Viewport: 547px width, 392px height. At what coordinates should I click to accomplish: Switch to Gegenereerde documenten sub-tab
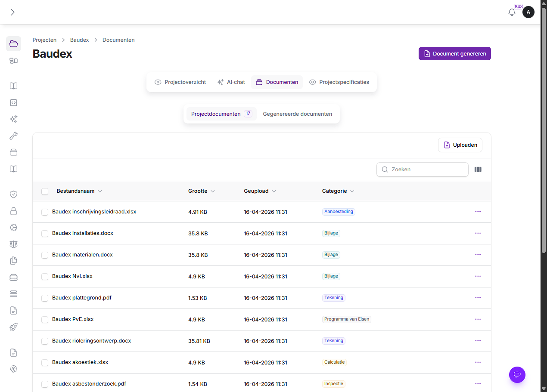(298, 114)
